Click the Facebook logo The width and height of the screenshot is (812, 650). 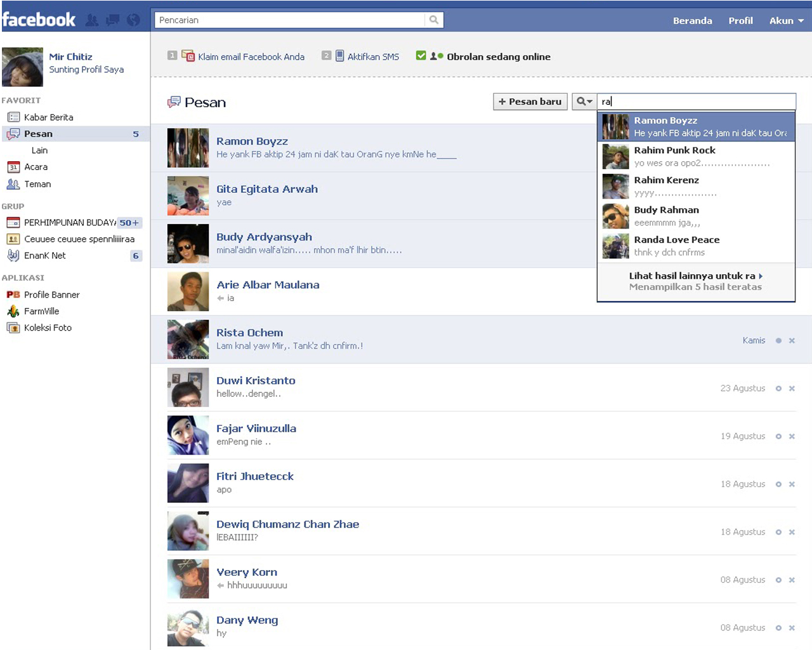click(39, 20)
